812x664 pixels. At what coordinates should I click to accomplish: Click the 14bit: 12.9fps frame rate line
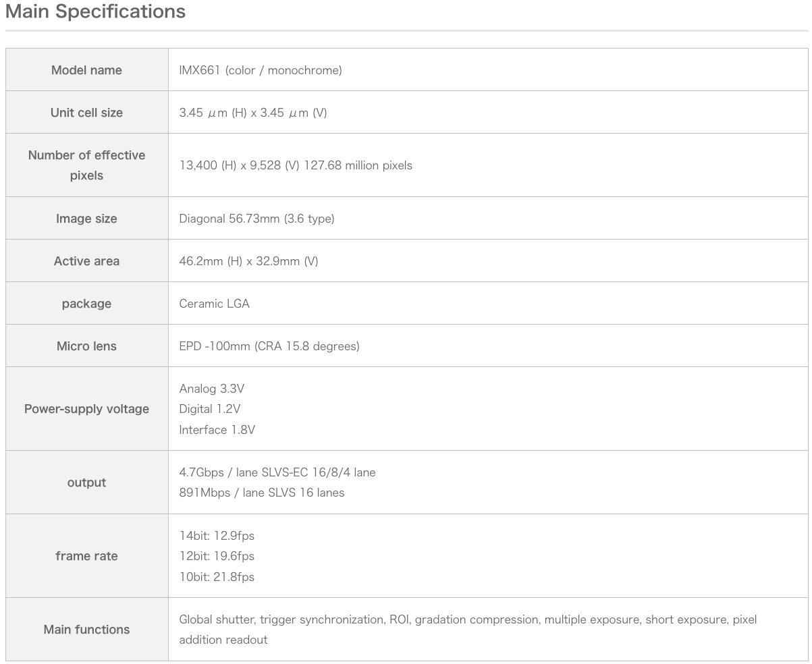click(217, 536)
